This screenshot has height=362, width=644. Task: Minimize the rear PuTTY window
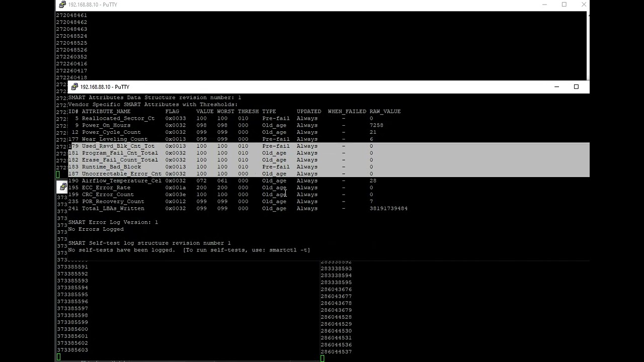point(544,5)
